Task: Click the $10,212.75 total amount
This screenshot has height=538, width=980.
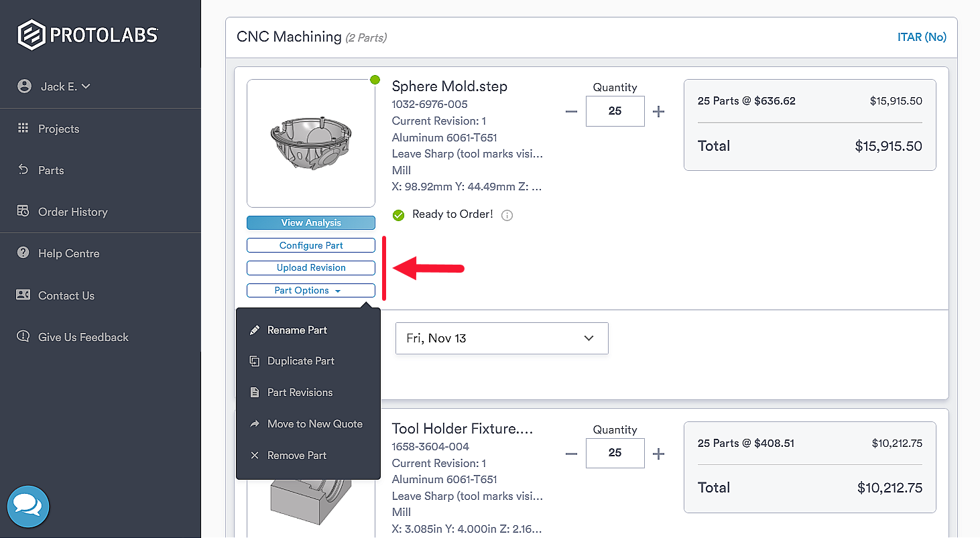Action: point(890,488)
